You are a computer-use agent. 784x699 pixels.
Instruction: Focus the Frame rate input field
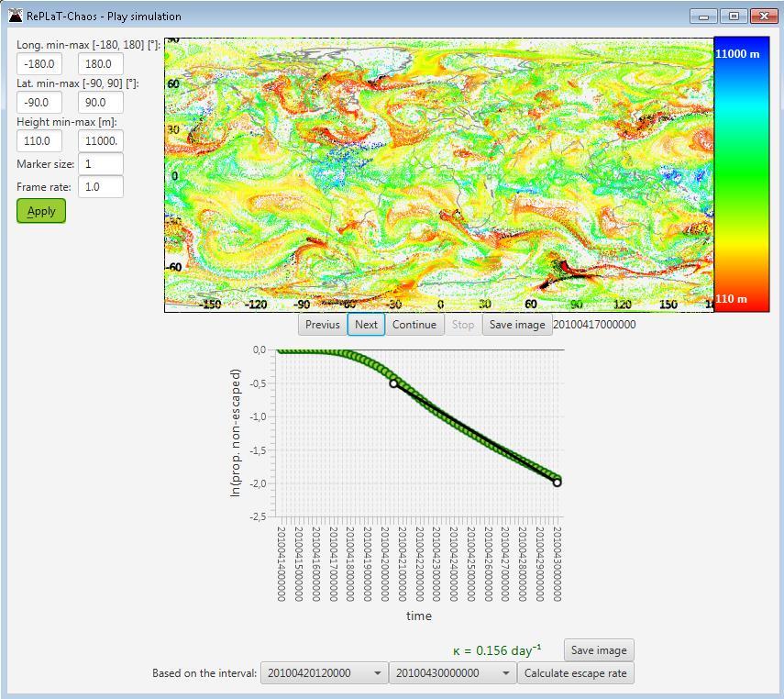[x=101, y=187]
